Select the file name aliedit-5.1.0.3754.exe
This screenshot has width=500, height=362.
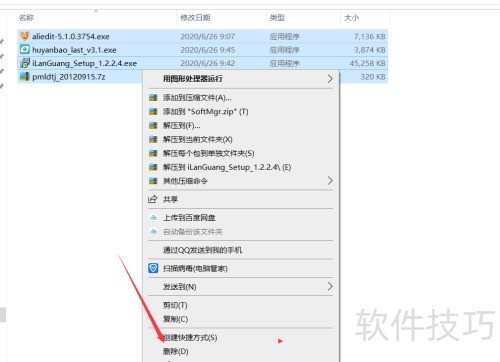(x=71, y=36)
